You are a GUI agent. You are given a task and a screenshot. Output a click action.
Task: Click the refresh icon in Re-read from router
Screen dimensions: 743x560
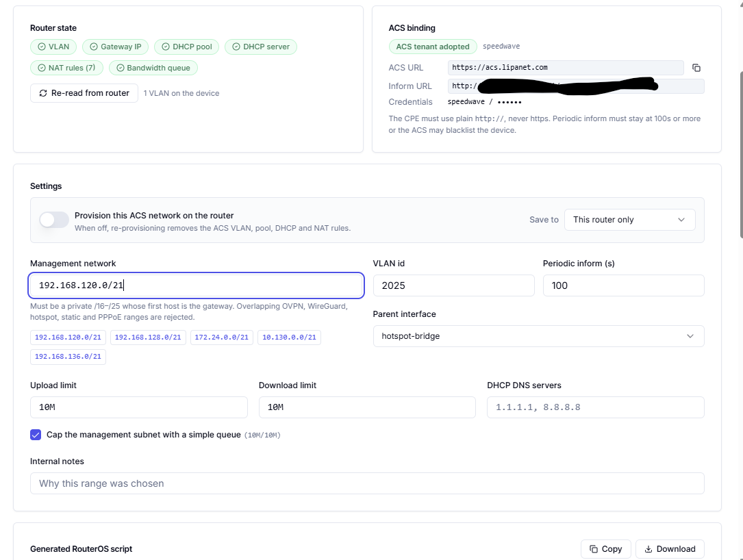click(43, 93)
